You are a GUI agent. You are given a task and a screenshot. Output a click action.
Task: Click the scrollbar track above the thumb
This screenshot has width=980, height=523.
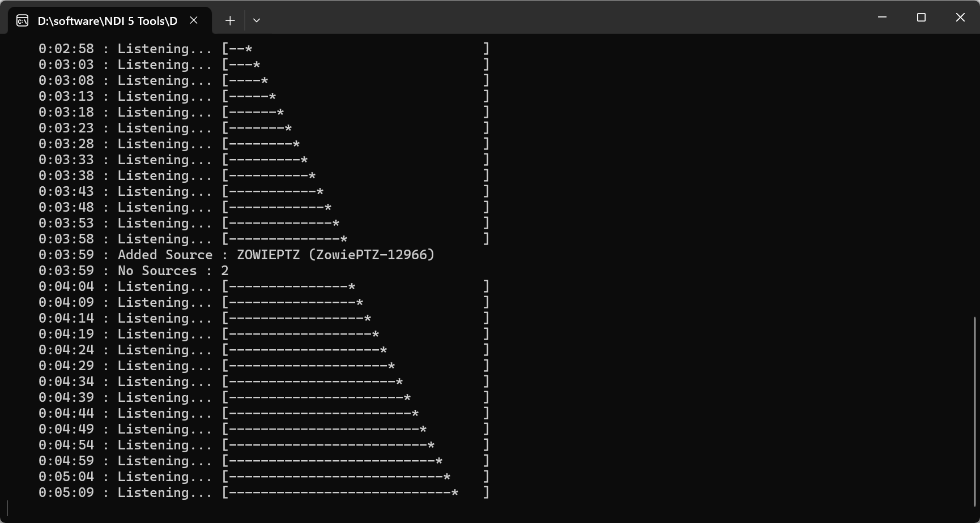(975, 170)
